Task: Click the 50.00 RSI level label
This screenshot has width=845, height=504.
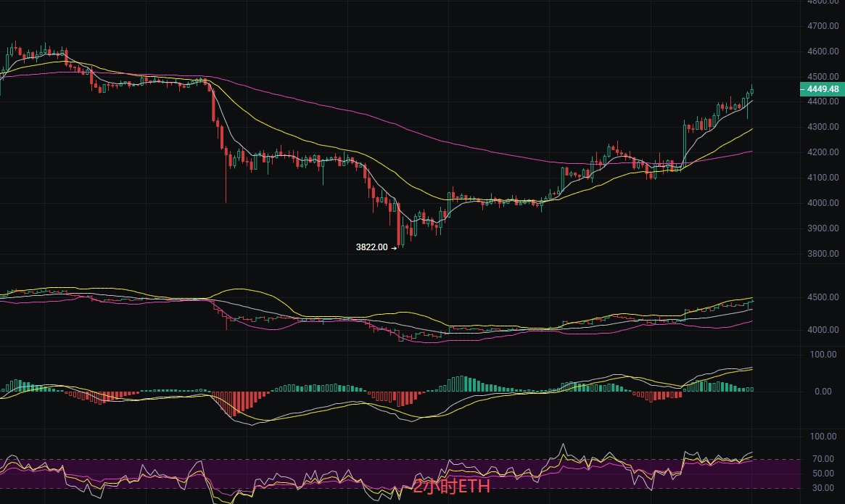Action: pos(823,474)
